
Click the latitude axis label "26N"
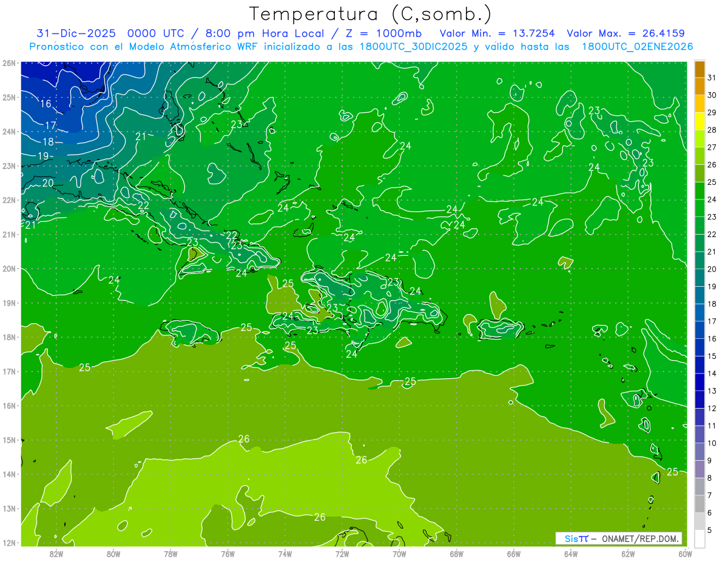(x=9, y=63)
